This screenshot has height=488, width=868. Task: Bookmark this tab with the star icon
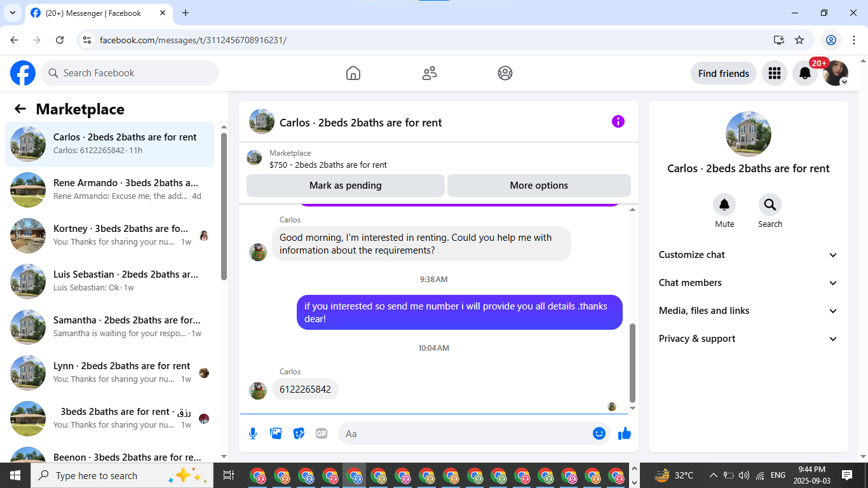coord(799,40)
